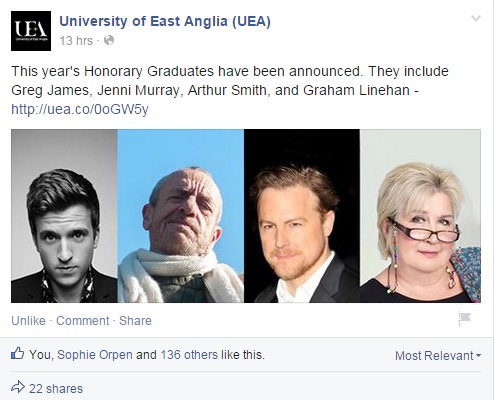The image size is (494, 400).
Task: Open the photo of woman with glasses
Action: (420, 216)
